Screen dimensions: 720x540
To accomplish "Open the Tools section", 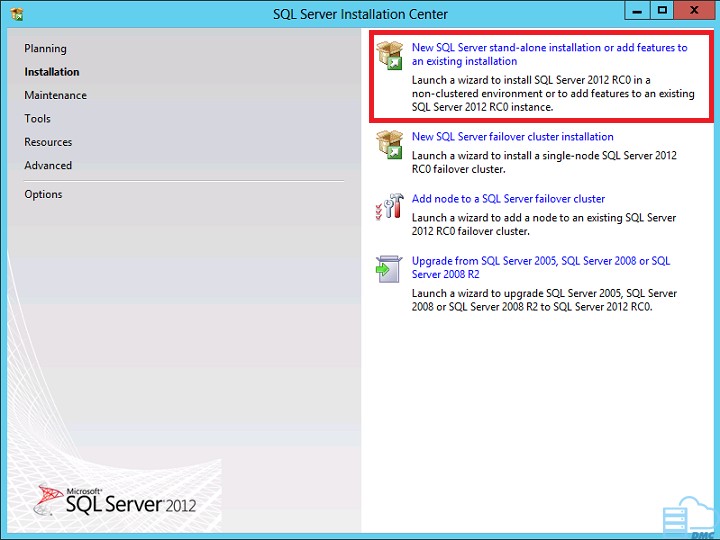I will click(x=37, y=118).
